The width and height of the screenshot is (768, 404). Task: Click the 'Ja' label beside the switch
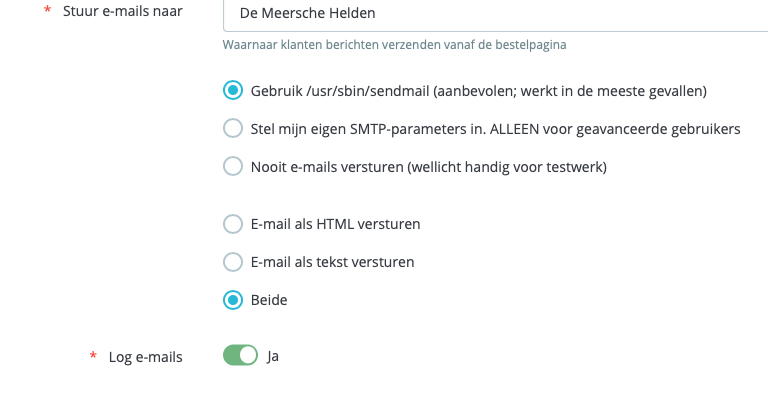(272, 356)
